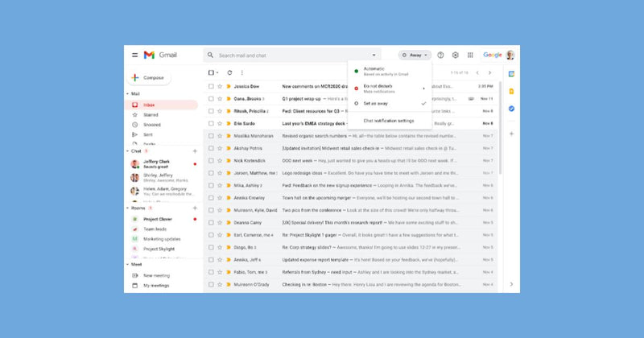Get add-ons via the side panel plus
Screen dimensions: 644x338
(x=511, y=134)
